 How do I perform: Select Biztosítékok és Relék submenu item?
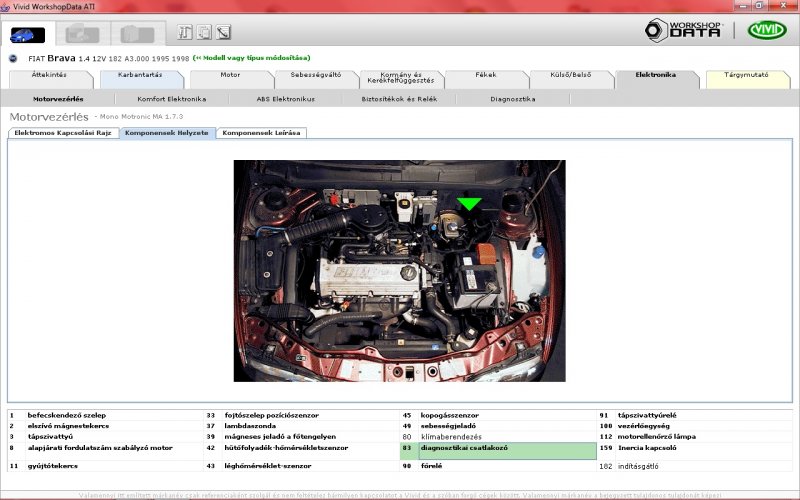(x=399, y=99)
